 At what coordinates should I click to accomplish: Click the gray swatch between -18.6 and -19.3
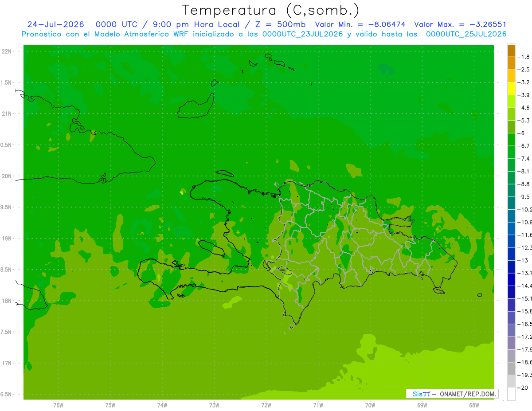[x=511, y=368]
